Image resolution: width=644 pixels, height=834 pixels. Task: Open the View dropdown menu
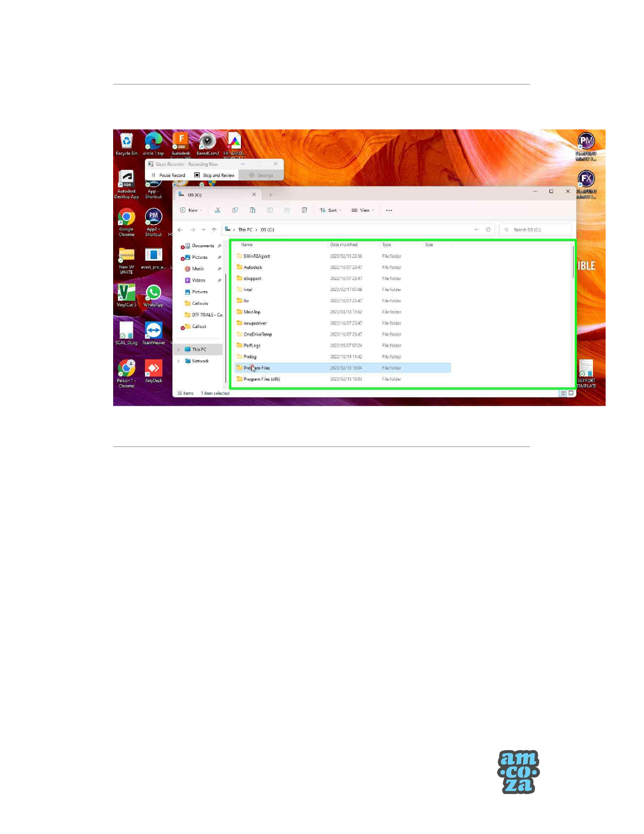pos(363,210)
